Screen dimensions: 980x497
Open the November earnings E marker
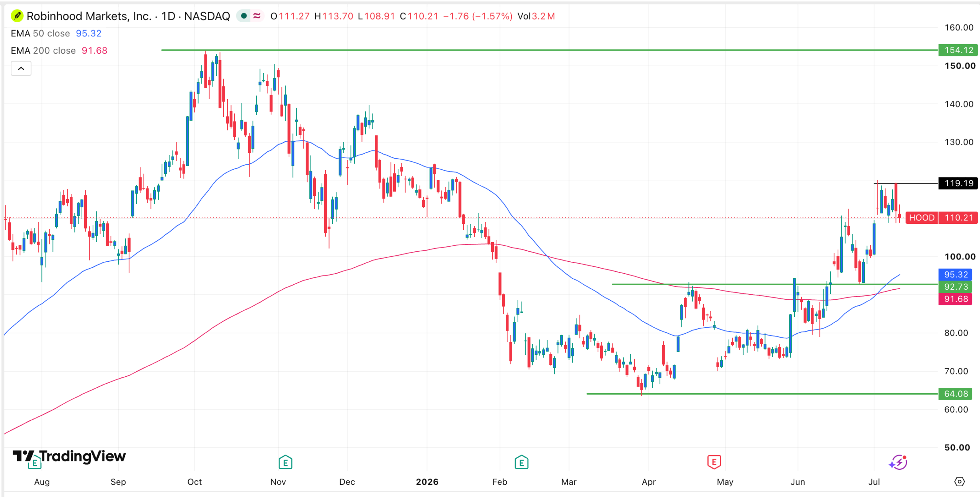[285, 462]
